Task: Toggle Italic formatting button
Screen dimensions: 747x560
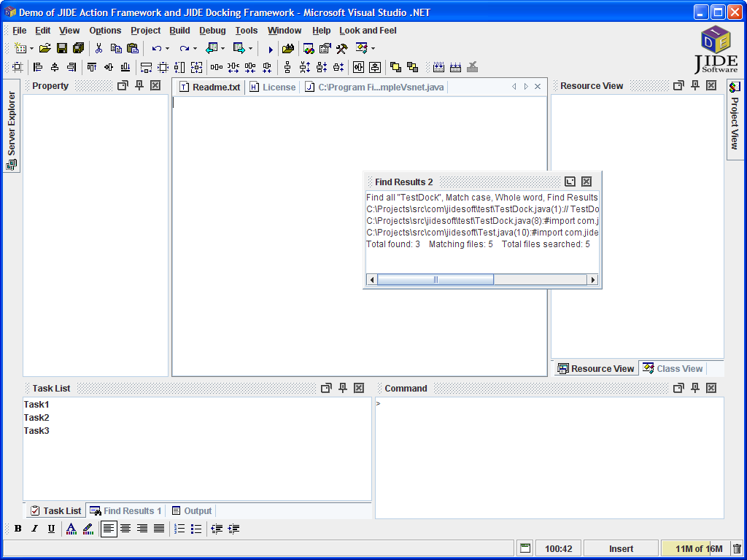Action: click(x=35, y=529)
